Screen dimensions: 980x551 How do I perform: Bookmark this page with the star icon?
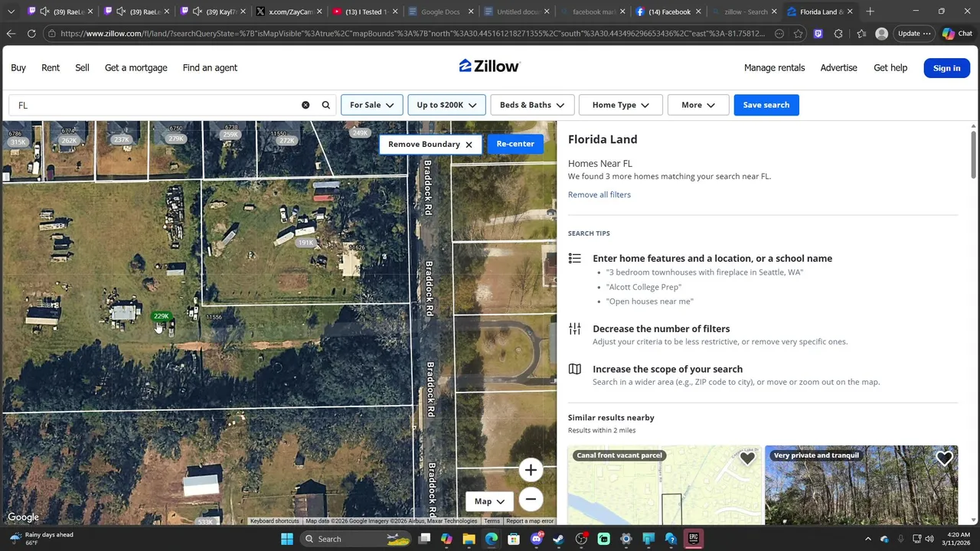[x=799, y=34]
